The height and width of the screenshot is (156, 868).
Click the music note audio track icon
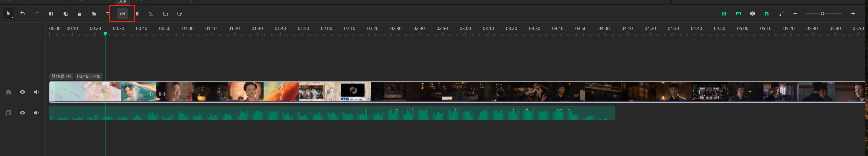tap(8, 113)
